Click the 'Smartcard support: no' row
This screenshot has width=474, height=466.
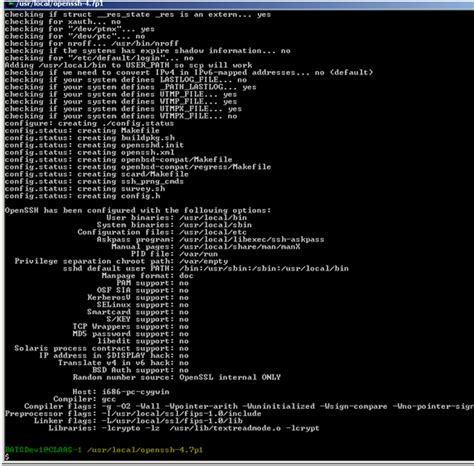138,312
